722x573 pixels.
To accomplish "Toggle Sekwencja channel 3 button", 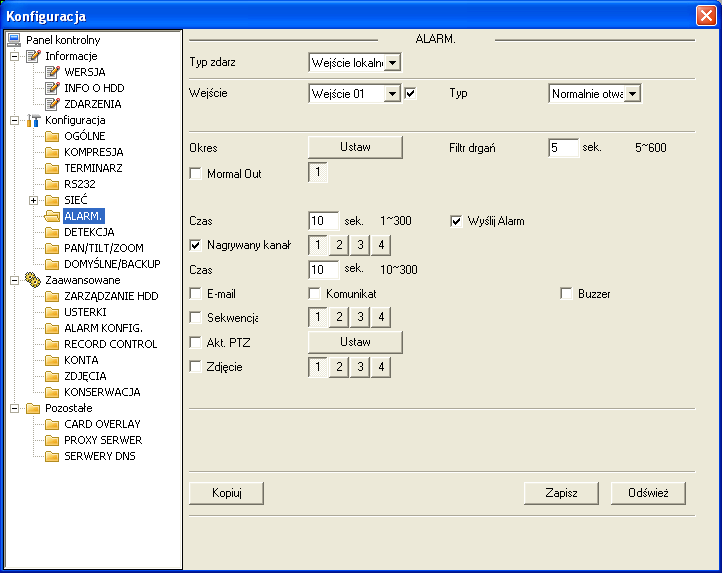I will [360, 317].
